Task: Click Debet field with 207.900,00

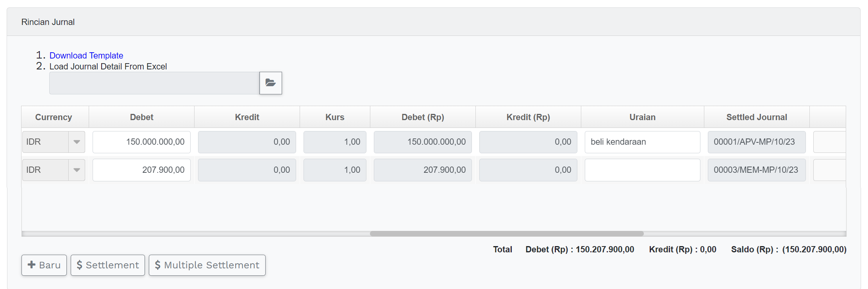Action: coord(141,170)
